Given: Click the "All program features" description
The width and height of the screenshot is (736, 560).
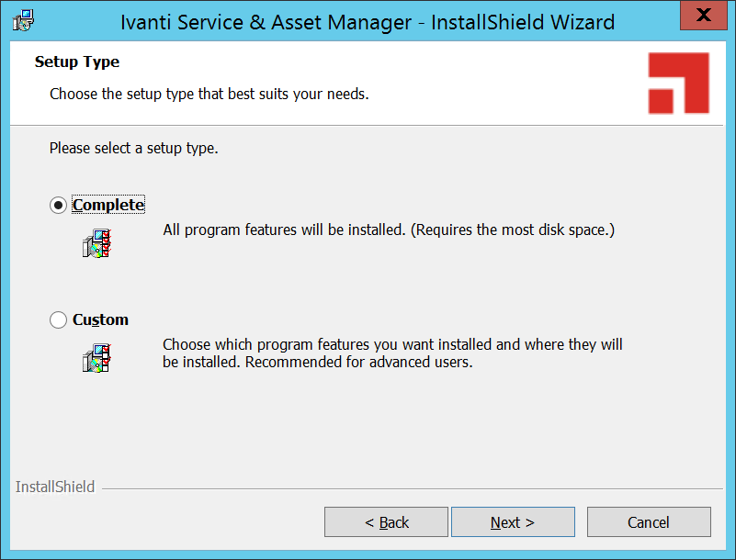Looking at the screenshot, I should point(389,230).
